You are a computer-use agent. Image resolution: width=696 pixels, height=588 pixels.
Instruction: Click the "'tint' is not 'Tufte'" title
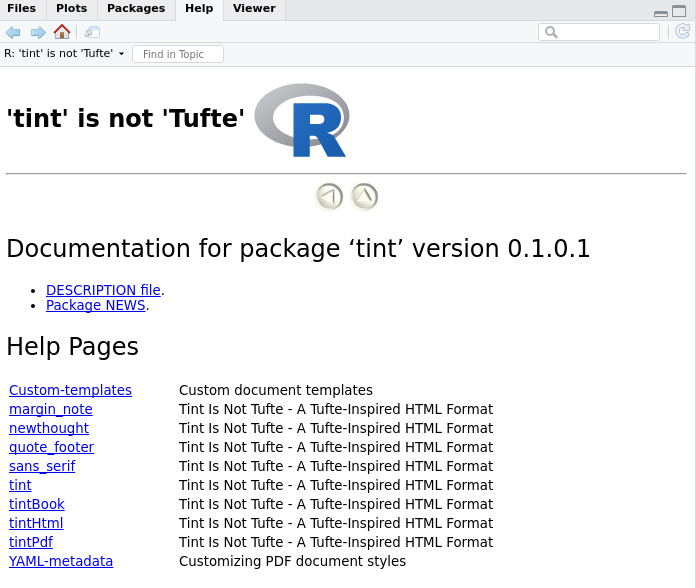pyautogui.click(x=125, y=118)
